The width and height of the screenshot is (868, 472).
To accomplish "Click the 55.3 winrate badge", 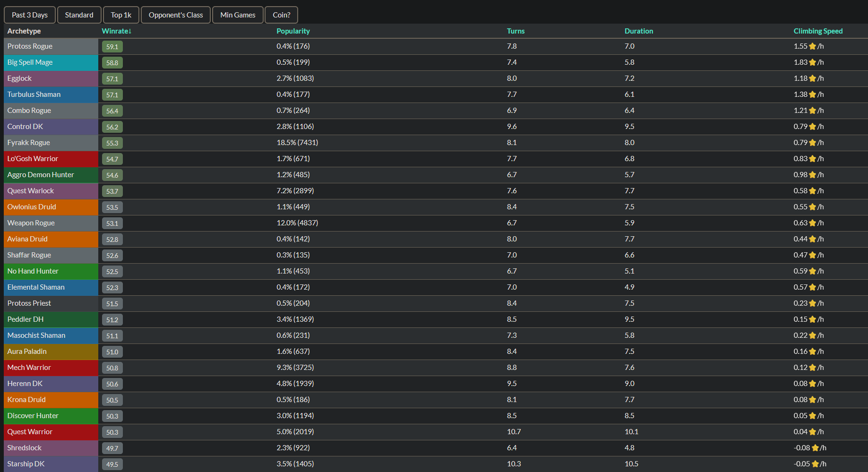I will click(112, 143).
